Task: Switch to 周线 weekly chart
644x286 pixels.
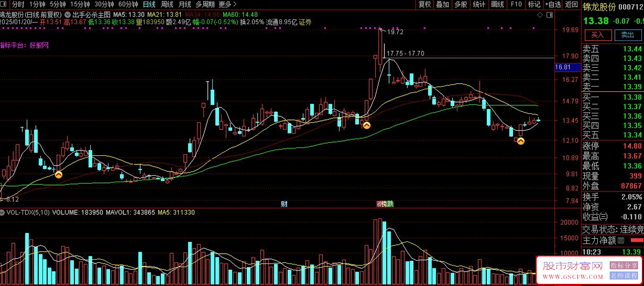Action: [x=167, y=4]
